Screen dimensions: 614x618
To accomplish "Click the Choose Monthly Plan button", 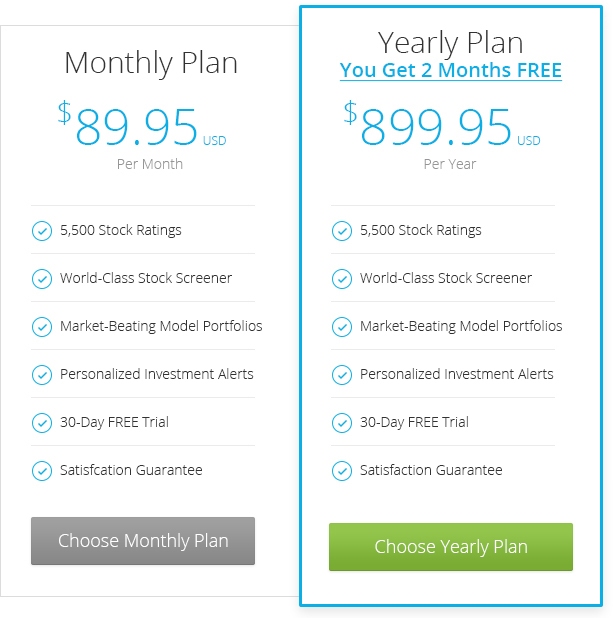I will pyautogui.click(x=143, y=541).
